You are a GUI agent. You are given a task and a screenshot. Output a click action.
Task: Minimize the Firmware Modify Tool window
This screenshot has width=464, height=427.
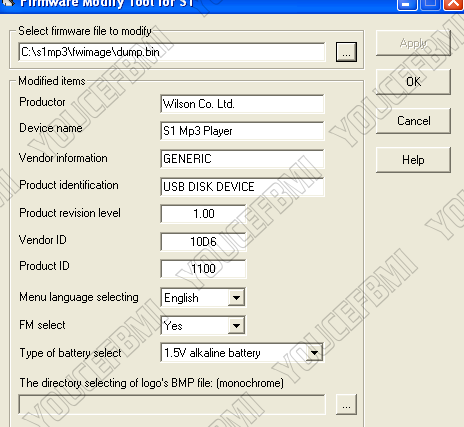point(407,4)
